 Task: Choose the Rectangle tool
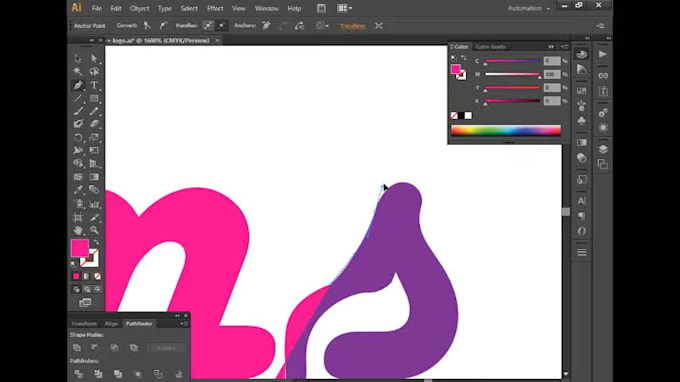coord(94,98)
